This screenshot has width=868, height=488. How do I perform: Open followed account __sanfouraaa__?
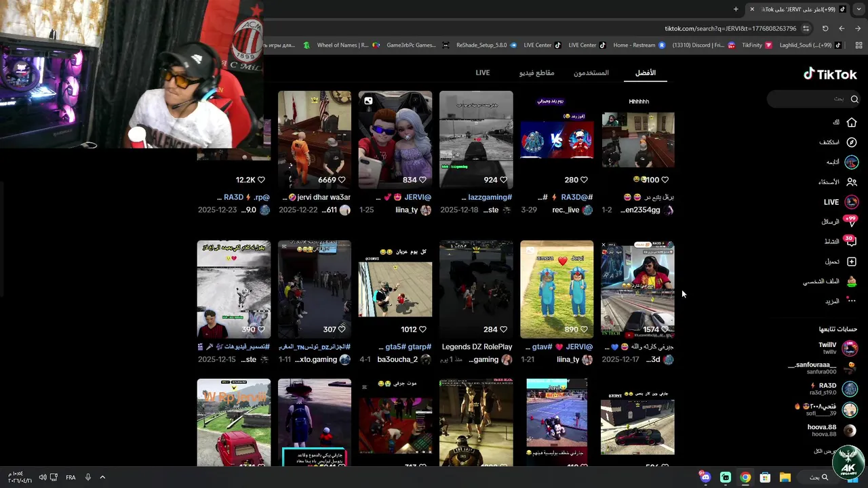(x=823, y=367)
